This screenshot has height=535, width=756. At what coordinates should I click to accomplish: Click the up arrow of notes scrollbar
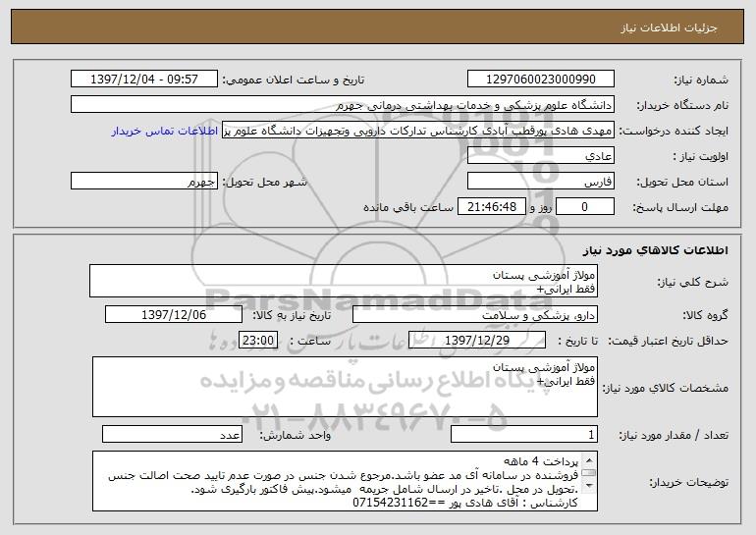(x=589, y=460)
